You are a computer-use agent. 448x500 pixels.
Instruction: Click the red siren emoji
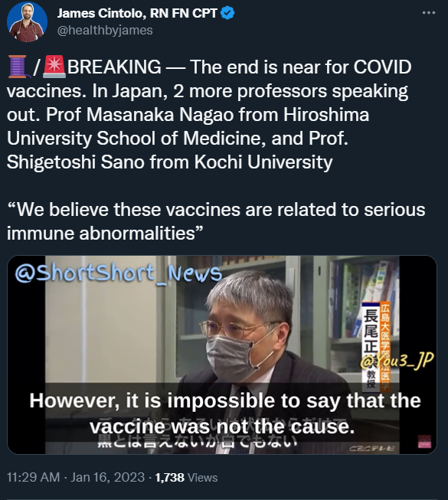point(54,67)
